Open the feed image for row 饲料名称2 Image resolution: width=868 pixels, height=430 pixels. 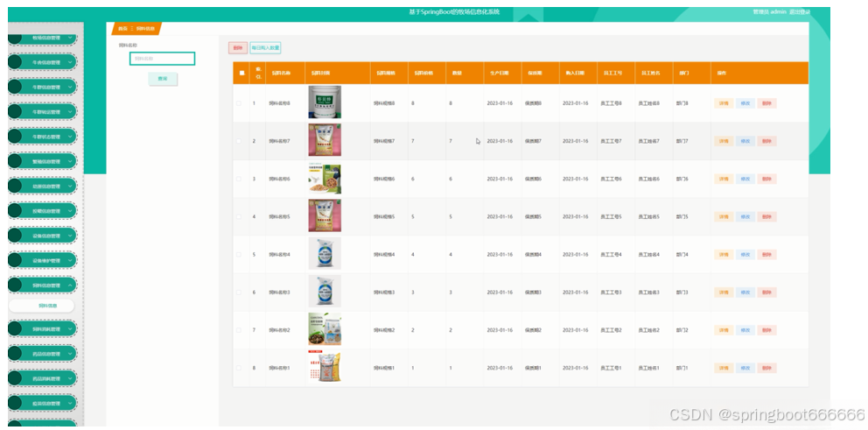[x=325, y=329]
